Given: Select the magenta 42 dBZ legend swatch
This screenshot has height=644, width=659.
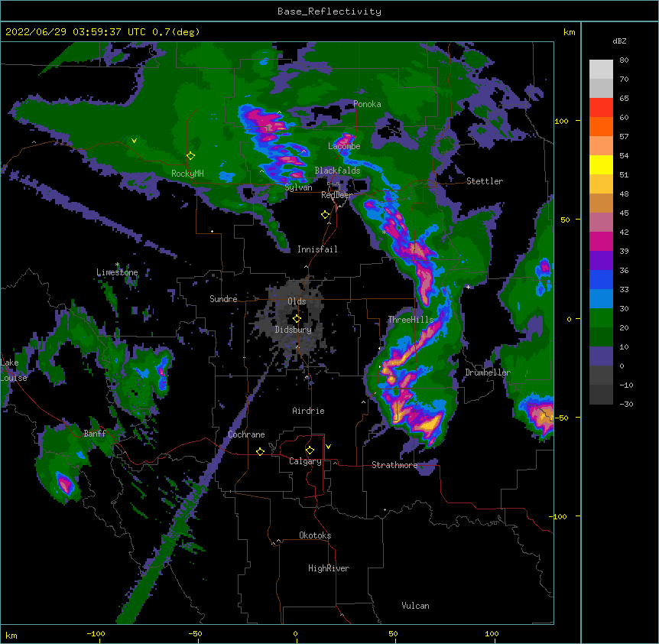Looking at the screenshot, I should 601,241.
